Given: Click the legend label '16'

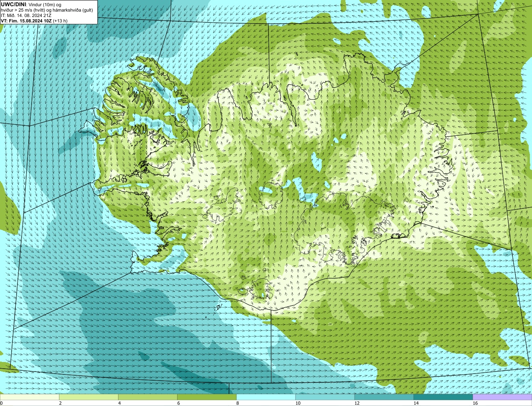Looking at the screenshot, I should (475, 403).
